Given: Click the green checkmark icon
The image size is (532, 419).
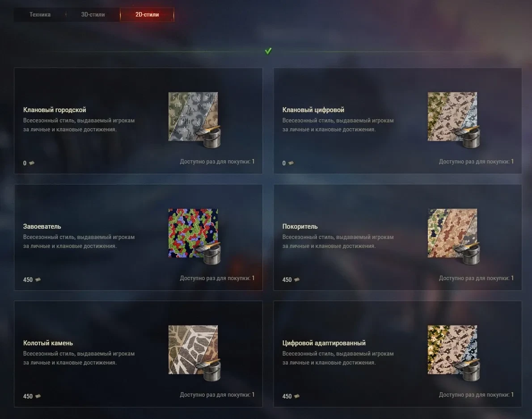Looking at the screenshot, I should [x=268, y=51].
